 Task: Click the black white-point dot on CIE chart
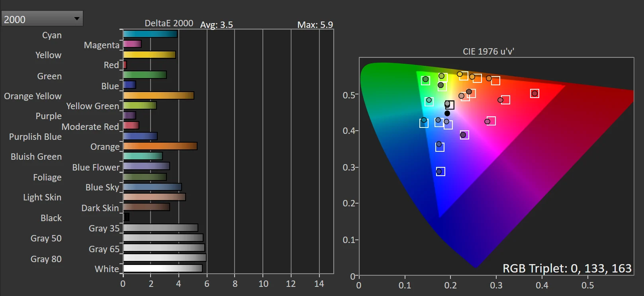(x=447, y=114)
